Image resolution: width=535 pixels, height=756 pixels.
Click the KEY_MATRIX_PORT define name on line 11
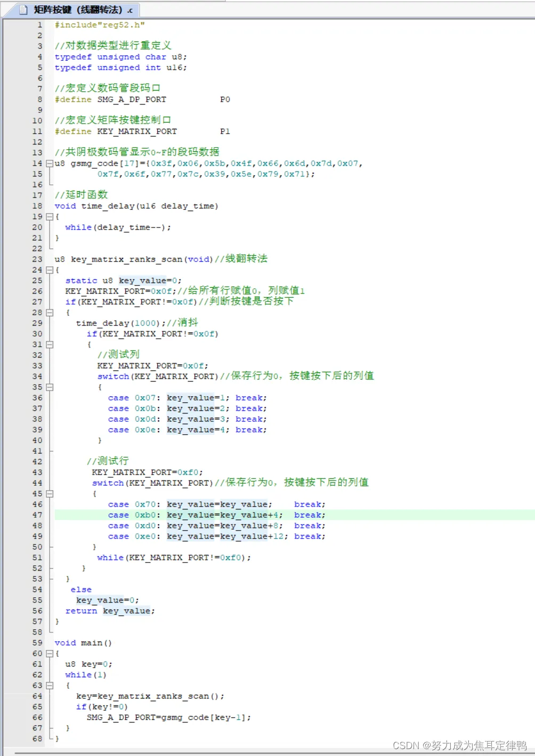(137, 132)
